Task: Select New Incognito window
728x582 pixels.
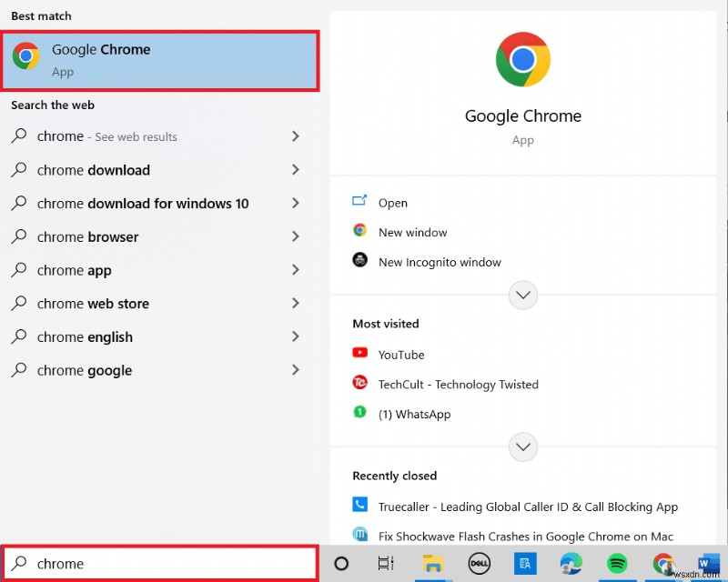Action: [x=440, y=262]
